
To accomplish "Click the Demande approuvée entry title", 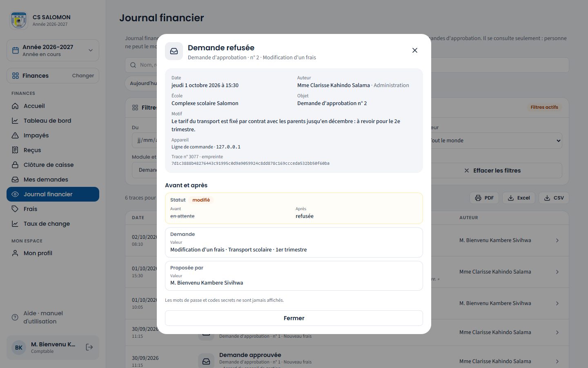I will coord(250,355).
